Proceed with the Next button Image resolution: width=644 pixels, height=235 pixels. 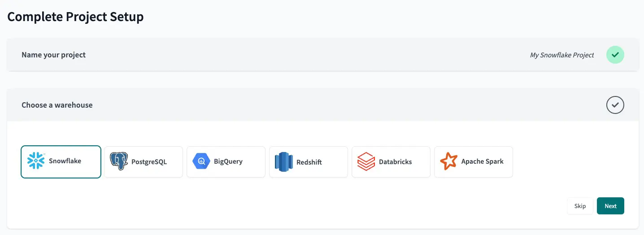point(610,206)
